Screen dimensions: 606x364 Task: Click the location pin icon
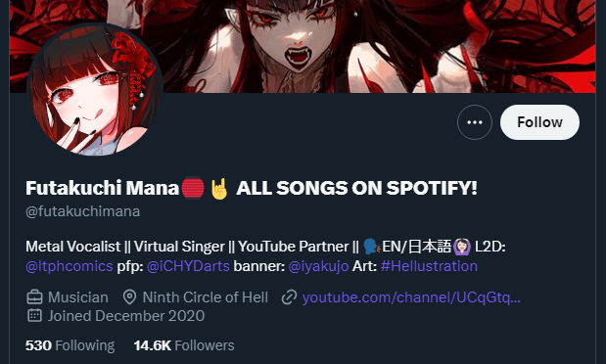click(x=129, y=297)
